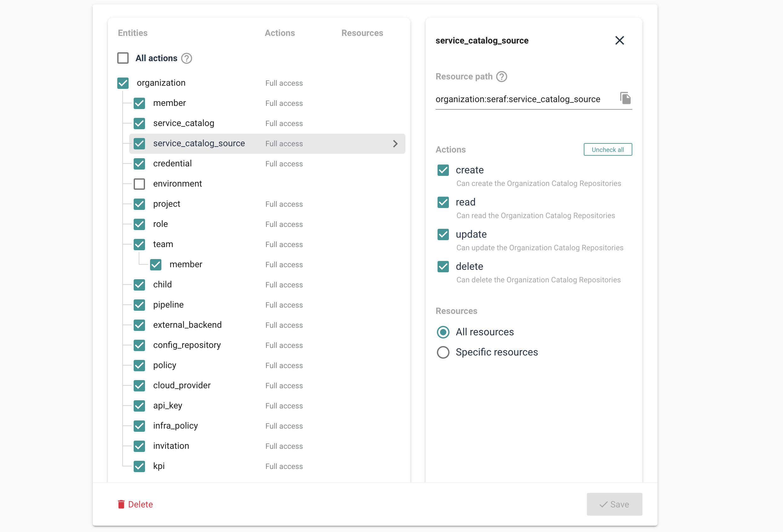Uncheck the create action
Image resolution: width=783 pixels, height=532 pixels.
coord(443,170)
